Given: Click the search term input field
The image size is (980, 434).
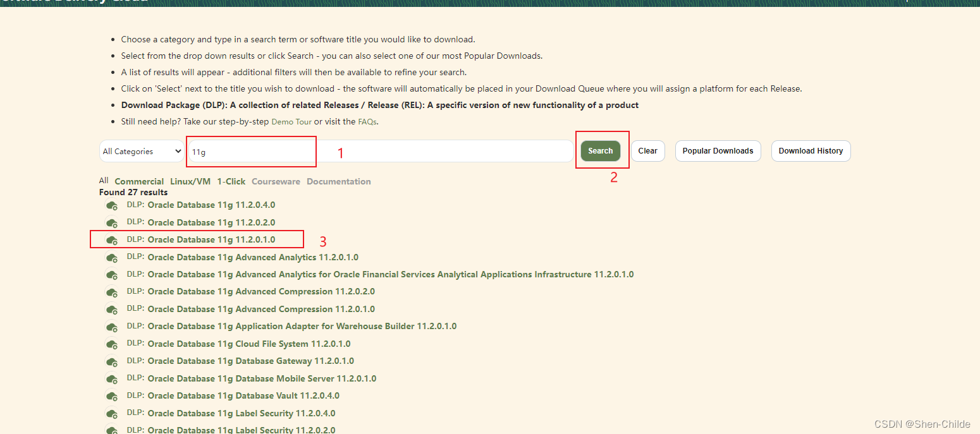Looking at the screenshot, I should click(380, 151).
